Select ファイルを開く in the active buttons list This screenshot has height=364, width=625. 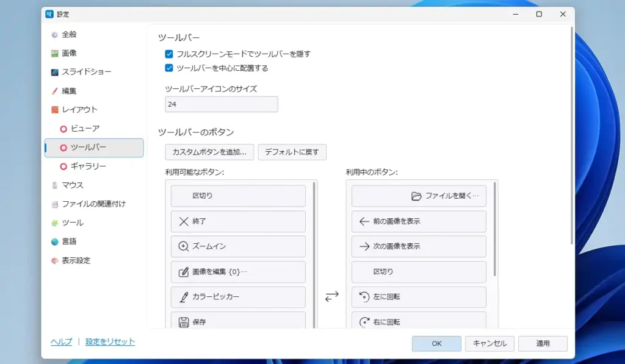coord(418,196)
